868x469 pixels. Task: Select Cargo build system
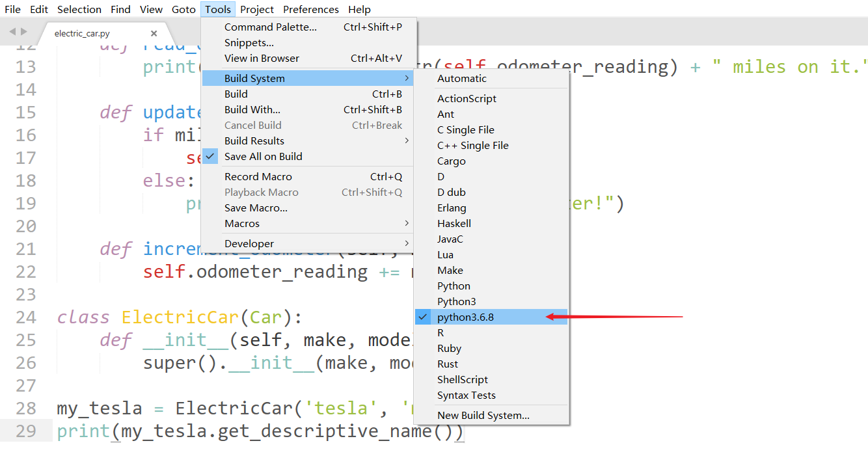(x=491, y=161)
